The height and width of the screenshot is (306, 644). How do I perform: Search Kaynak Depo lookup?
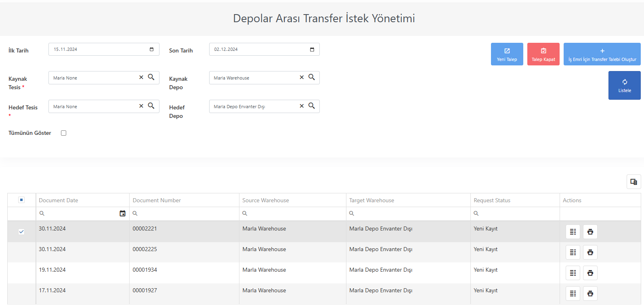tap(312, 77)
